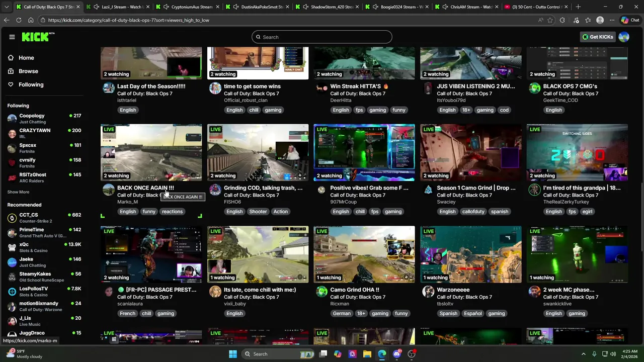
Task: Click TheRealZerkyTurkey streamer avatar
Action: [534, 190]
